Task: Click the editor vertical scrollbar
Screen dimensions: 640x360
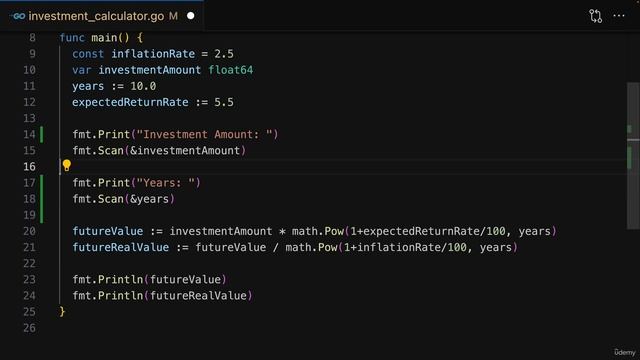Action: pos(633,156)
